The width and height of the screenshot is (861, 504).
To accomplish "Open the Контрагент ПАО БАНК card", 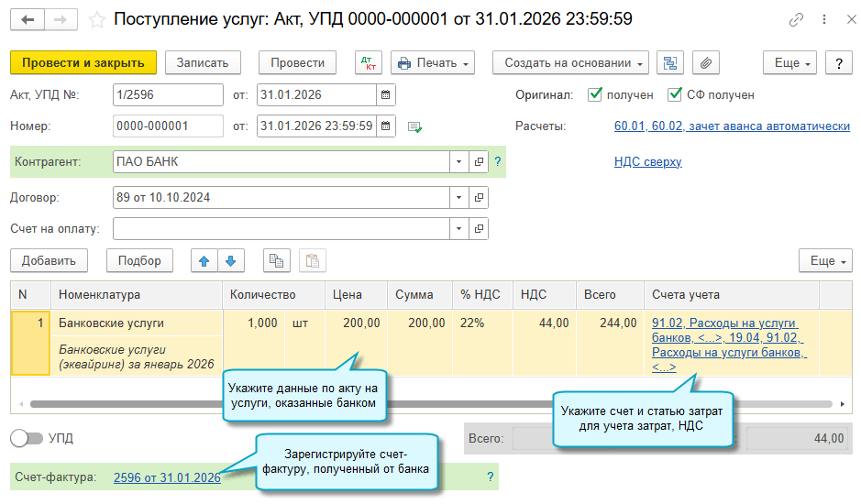I will tap(479, 162).
